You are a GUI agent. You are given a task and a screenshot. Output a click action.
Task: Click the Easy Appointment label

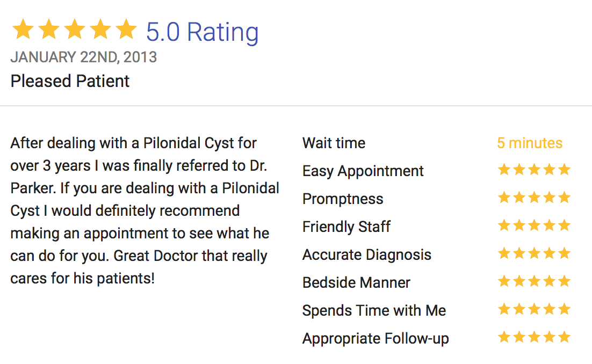pos(363,171)
